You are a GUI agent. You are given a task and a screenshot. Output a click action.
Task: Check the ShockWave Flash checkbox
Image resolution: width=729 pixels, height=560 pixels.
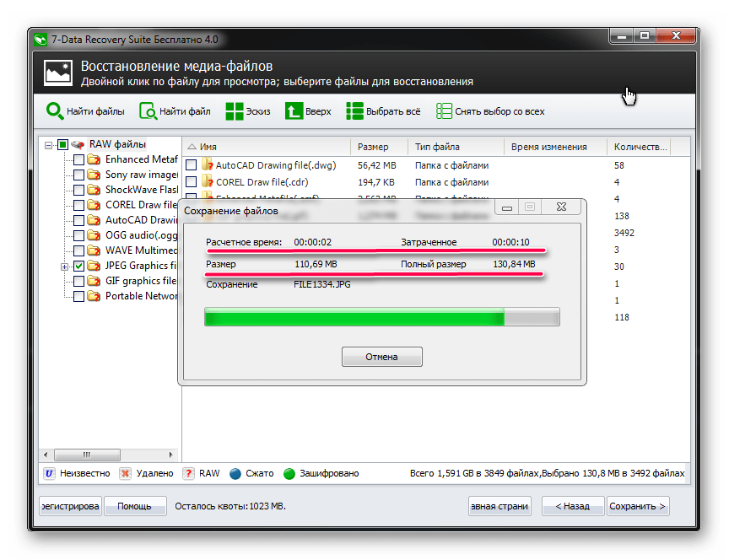click(79, 190)
